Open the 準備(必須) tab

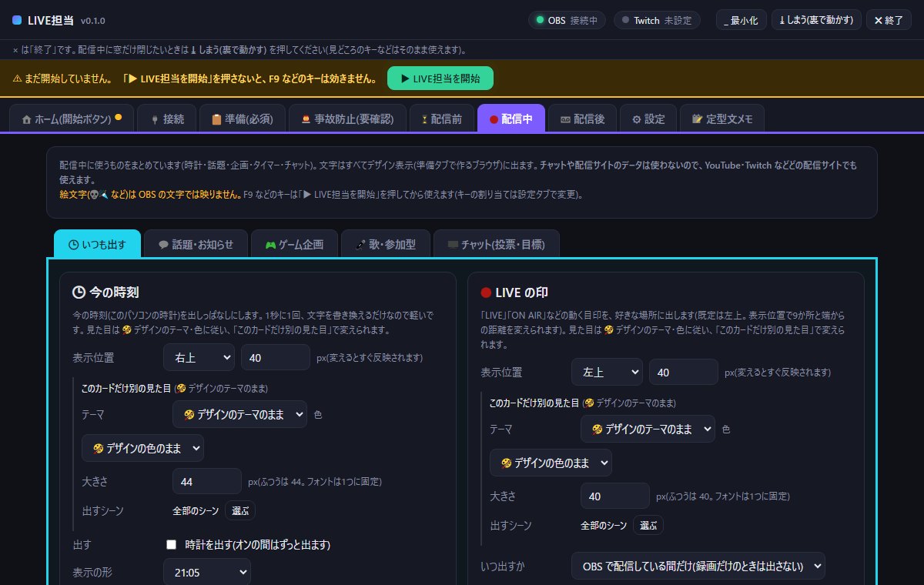click(x=242, y=119)
